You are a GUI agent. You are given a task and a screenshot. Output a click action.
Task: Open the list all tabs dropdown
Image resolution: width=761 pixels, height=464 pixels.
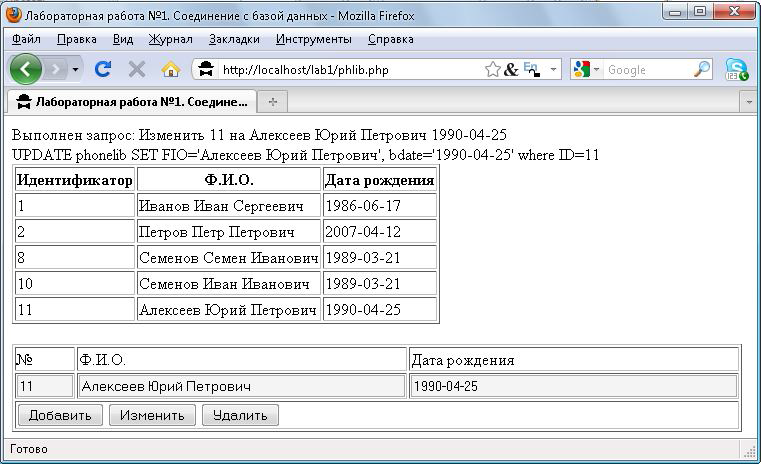[749, 102]
